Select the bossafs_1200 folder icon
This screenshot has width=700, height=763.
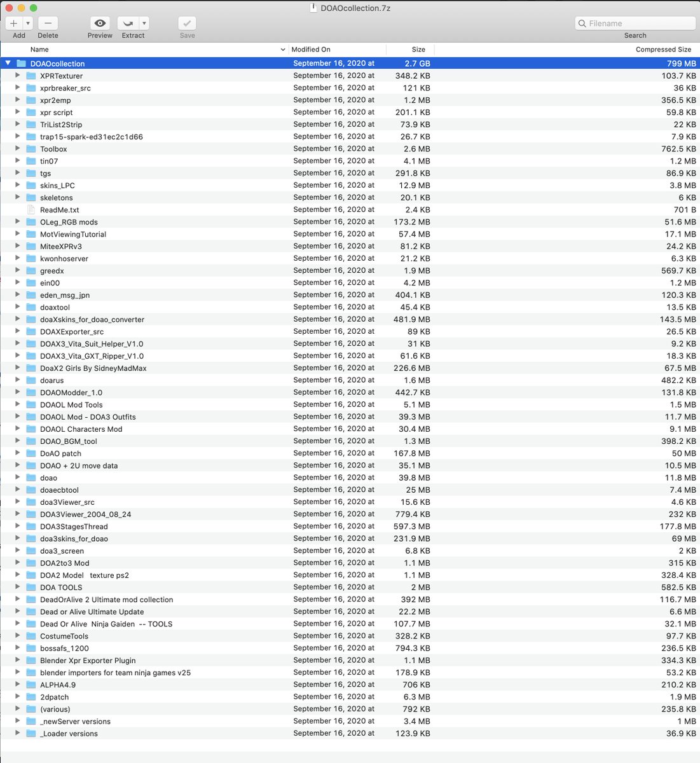[x=31, y=648]
